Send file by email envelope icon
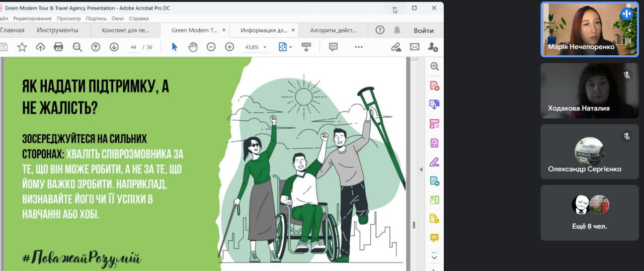The image size is (644, 271). tap(415, 47)
